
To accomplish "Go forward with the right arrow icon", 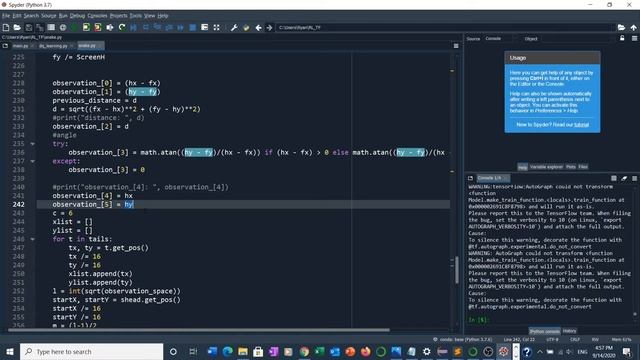I will coord(269,27).
